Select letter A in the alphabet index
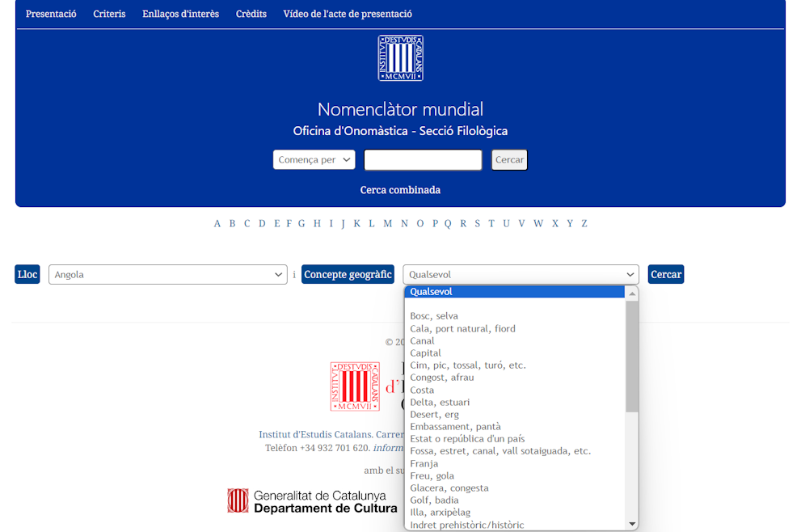801x532 pixels. pos(217,224)
